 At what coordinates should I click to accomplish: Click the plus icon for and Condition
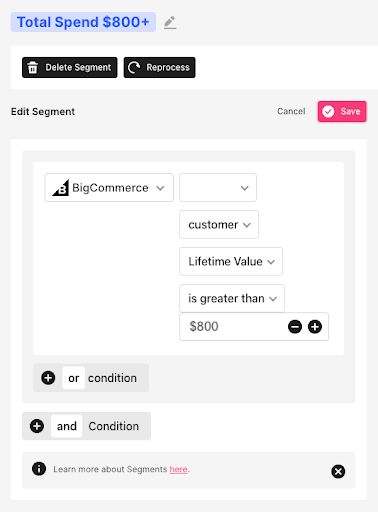37,426
